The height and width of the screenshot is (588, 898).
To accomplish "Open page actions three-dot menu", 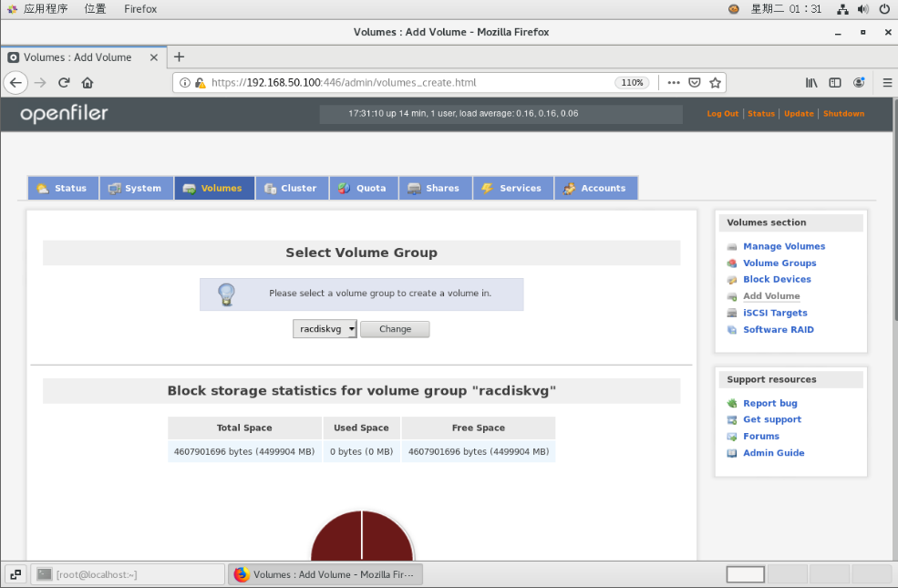I will point(674,82).
